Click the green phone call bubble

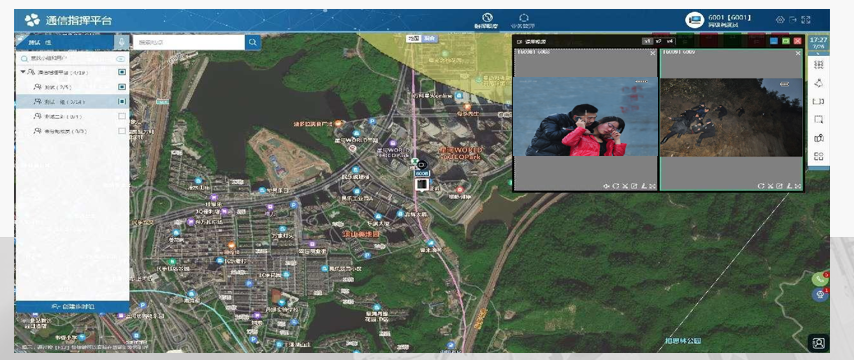(820, 278)
